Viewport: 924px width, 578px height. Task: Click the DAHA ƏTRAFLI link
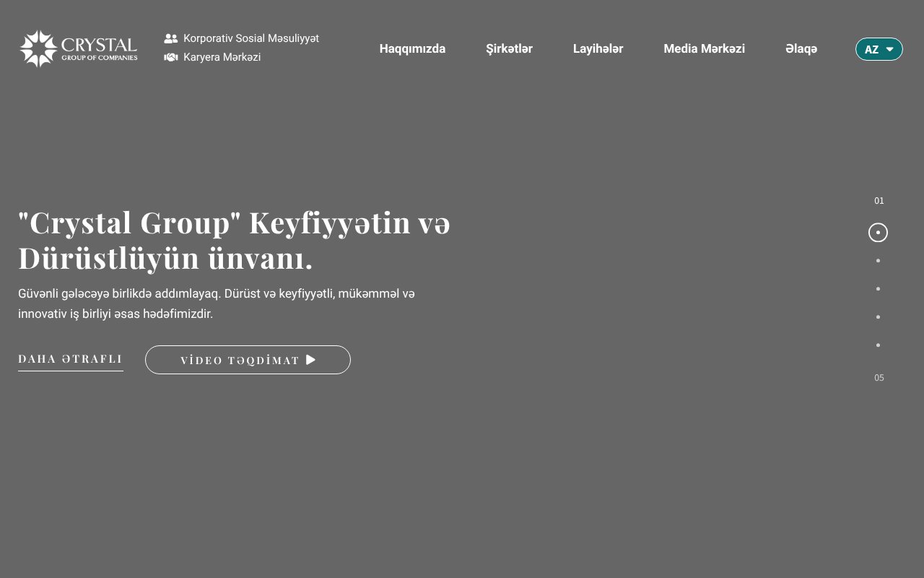click(x=70, y=358)
